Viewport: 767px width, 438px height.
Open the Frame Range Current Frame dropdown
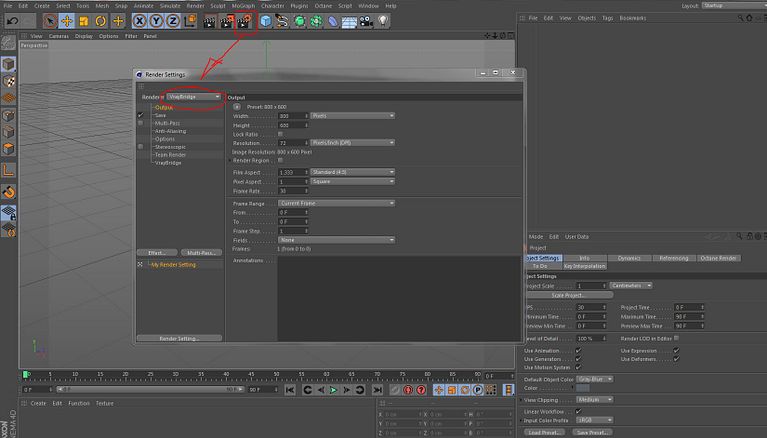(336, 203)
